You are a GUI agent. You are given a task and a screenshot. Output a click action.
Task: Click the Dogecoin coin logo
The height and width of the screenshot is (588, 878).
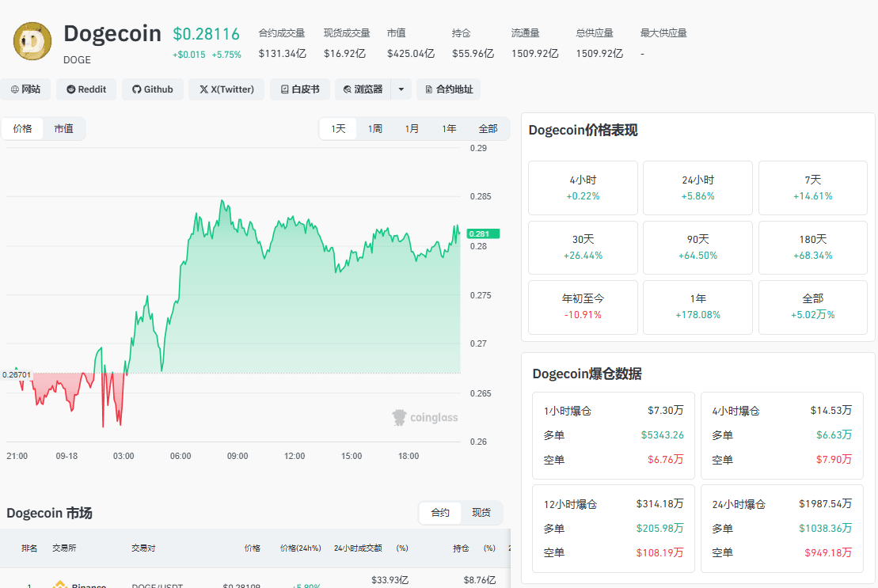32,41
